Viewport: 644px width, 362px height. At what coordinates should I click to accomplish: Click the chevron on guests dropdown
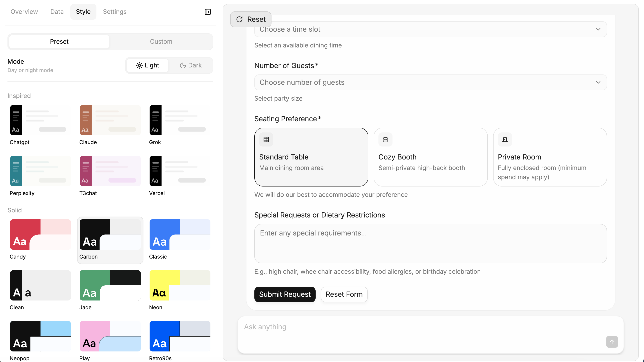[x=598, y=82]
